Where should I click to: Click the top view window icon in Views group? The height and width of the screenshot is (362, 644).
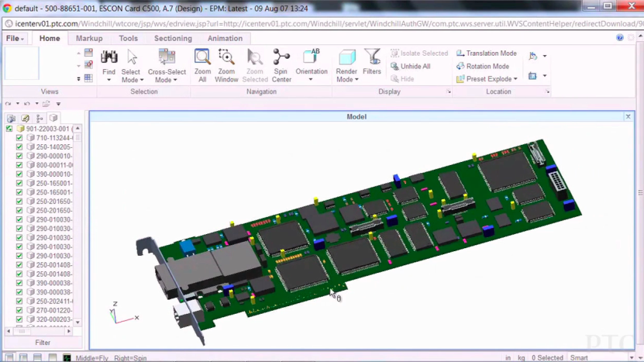88,53
